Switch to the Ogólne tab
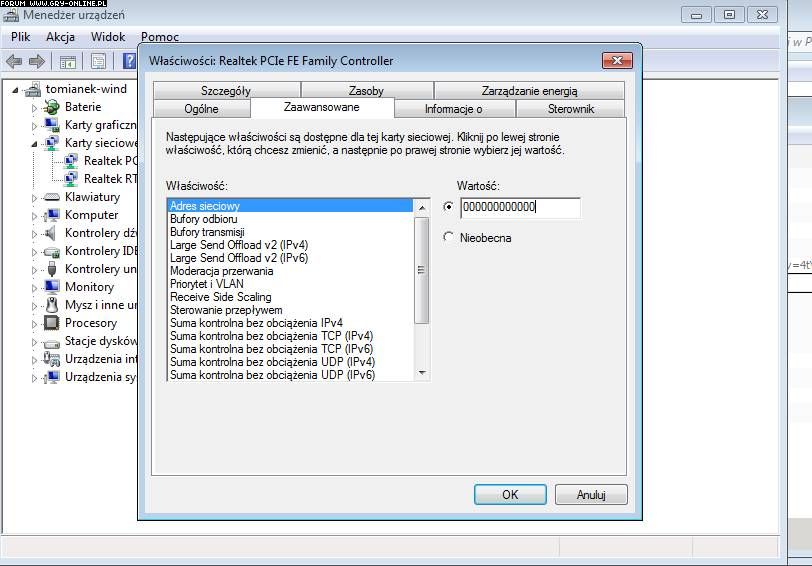812x566 pixels. coord(201,109)
